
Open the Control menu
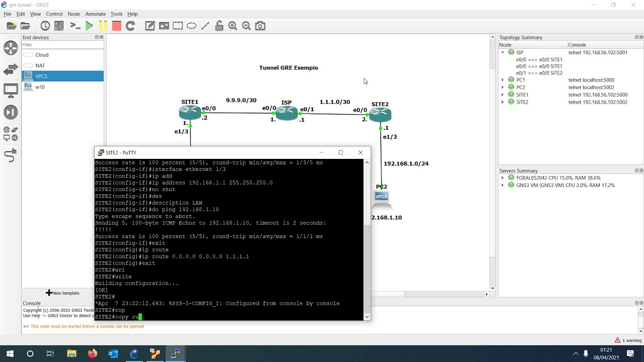[54, 14]
